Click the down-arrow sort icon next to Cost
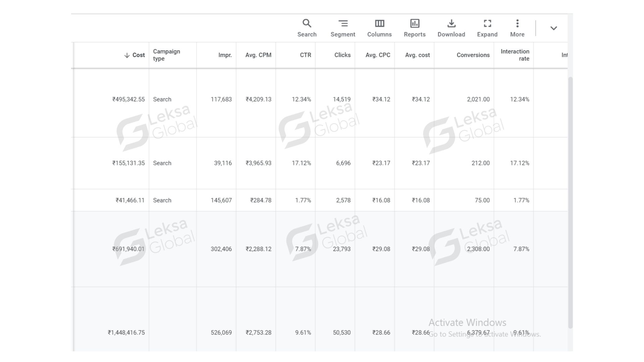Image resolution: width=644 pixels, height=362 pixels. click(x=127, y=55)
